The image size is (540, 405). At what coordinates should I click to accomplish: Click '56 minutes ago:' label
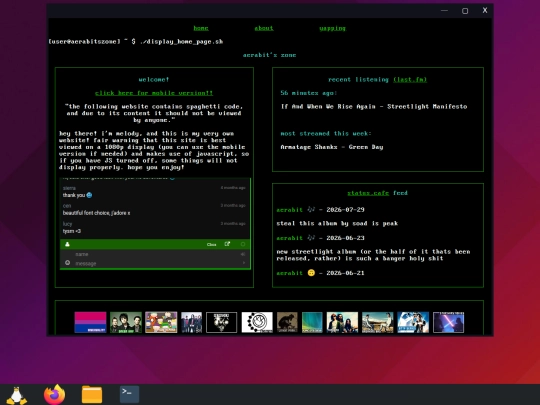309,93
